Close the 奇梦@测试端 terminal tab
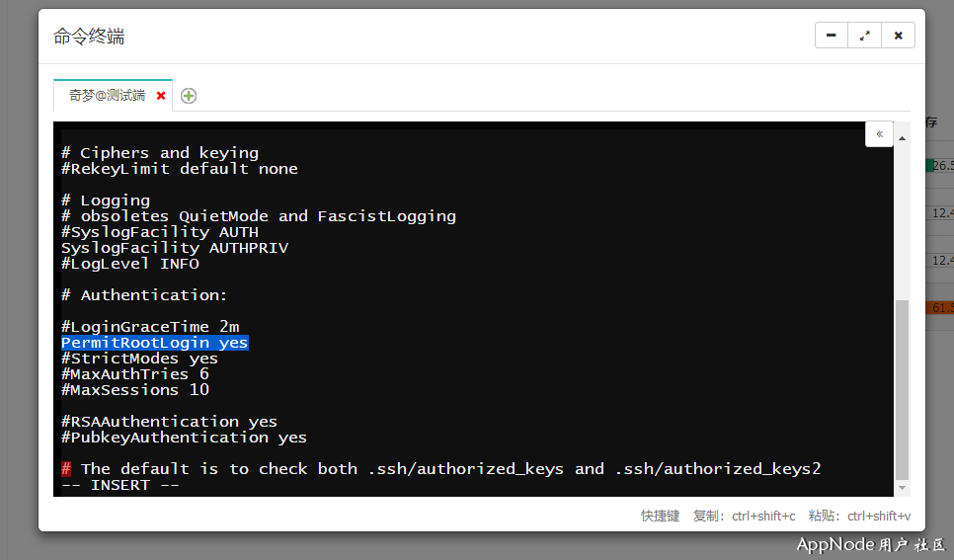The height and width of the screenshot is (560, 954). click(x=161, y=96)
